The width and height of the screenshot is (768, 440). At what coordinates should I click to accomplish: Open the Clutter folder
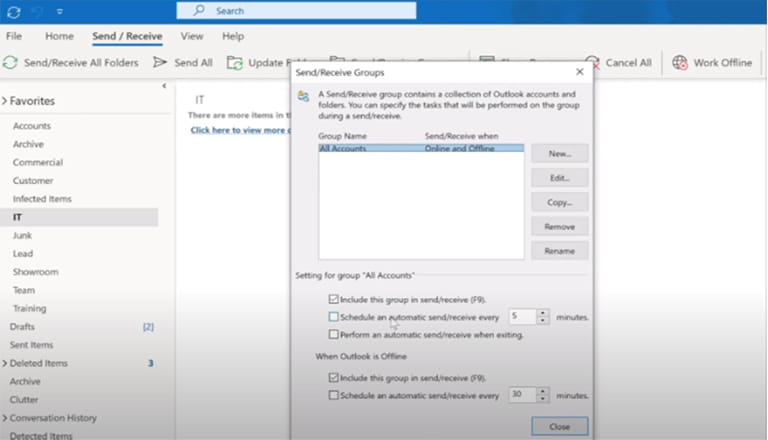24,399
